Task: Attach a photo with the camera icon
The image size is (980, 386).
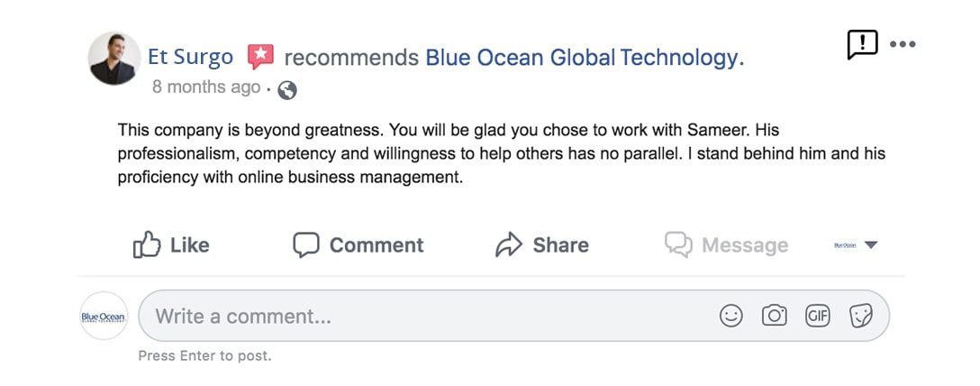Action: (x=775, y=316)
